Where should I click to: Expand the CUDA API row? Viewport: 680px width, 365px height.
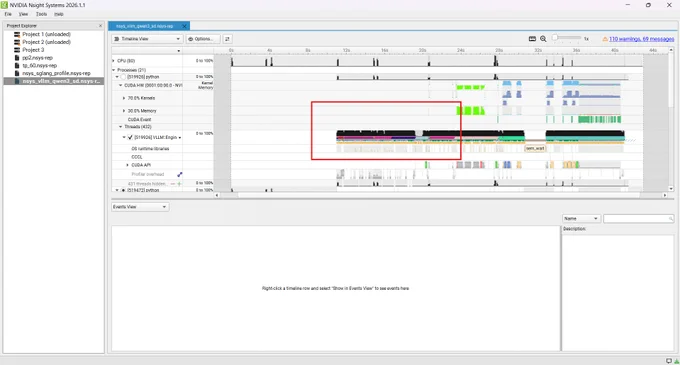click(x=128, y=165)
